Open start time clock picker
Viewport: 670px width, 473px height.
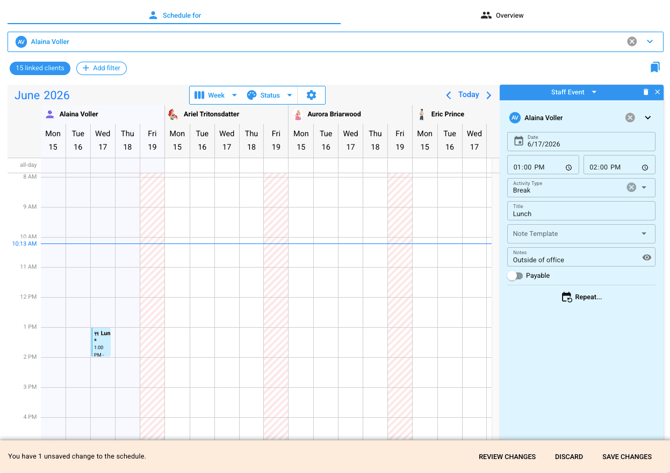569,167
